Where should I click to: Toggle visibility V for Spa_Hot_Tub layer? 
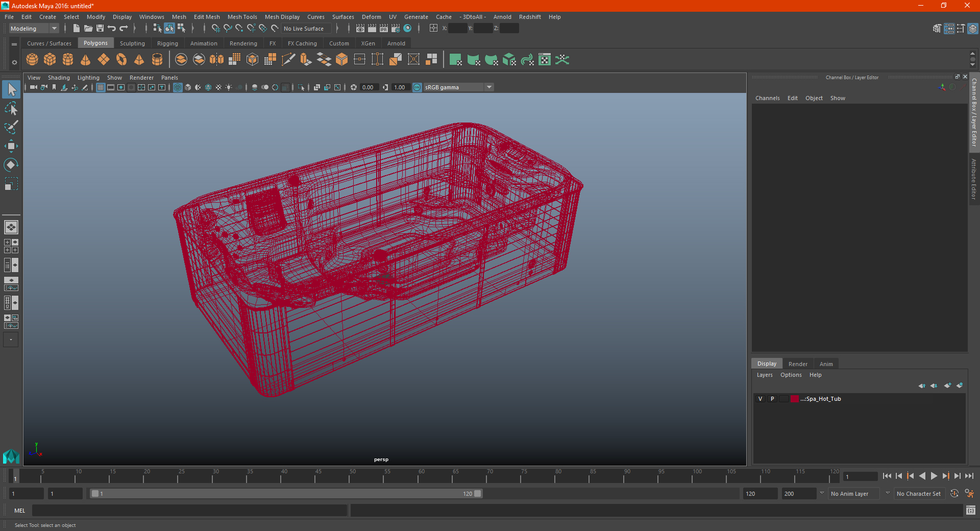coord(761,399)
